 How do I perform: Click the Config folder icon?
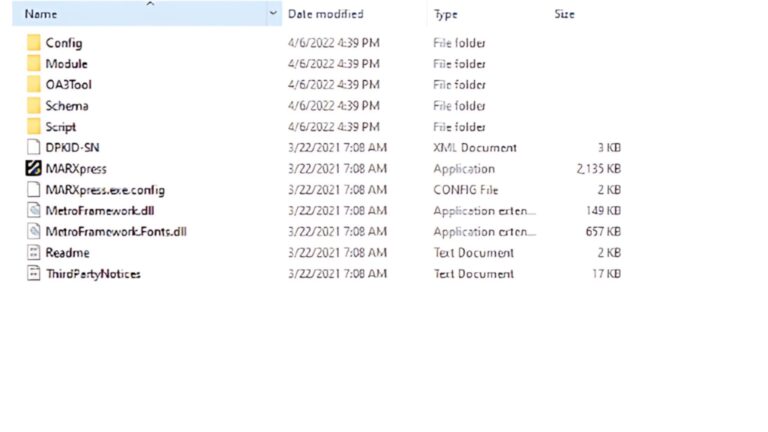coord(33,43)
